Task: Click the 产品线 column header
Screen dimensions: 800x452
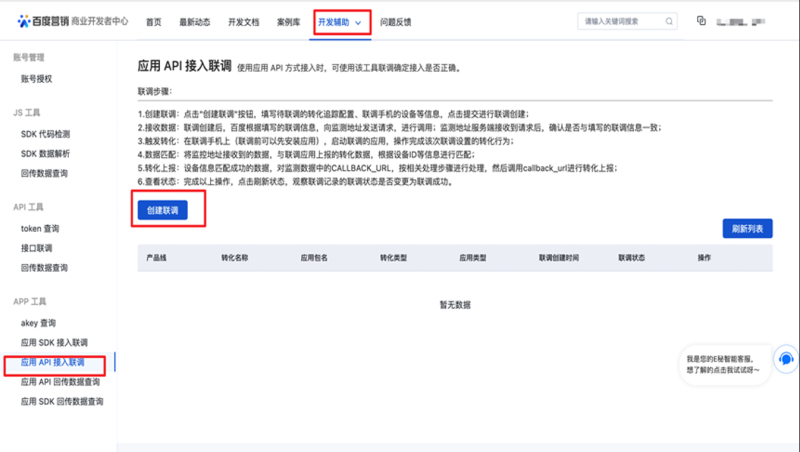Action: [x=157, y=258]
